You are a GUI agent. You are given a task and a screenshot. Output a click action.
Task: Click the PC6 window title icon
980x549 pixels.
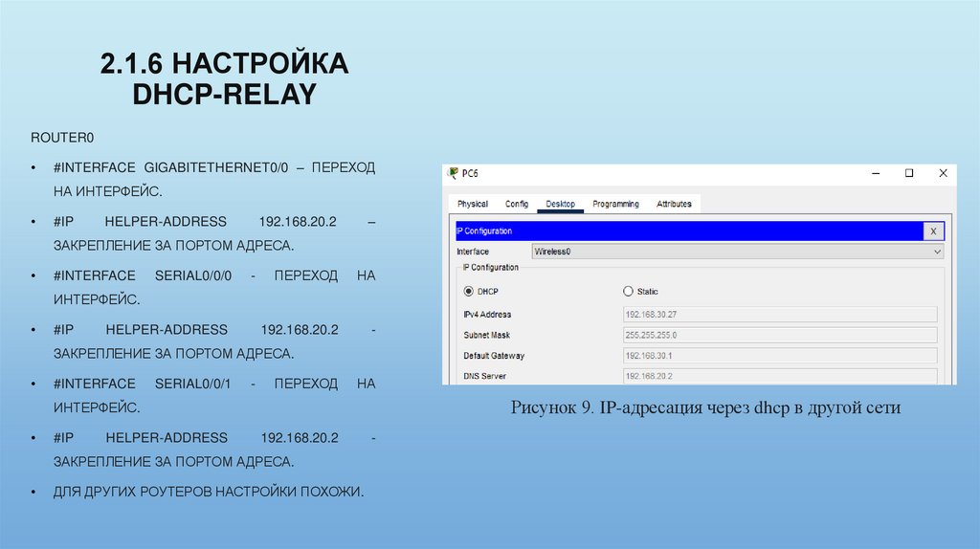pos(453,174)
